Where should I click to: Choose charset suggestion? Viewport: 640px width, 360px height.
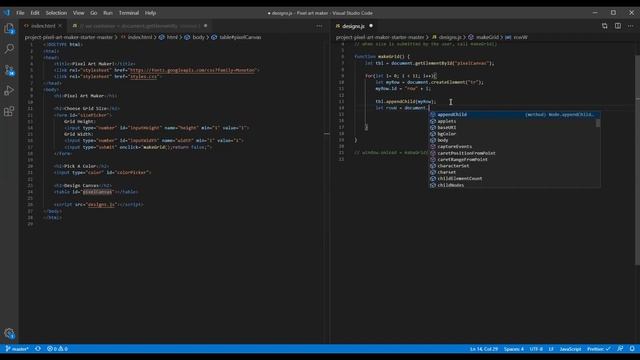(x=514, y=172)
